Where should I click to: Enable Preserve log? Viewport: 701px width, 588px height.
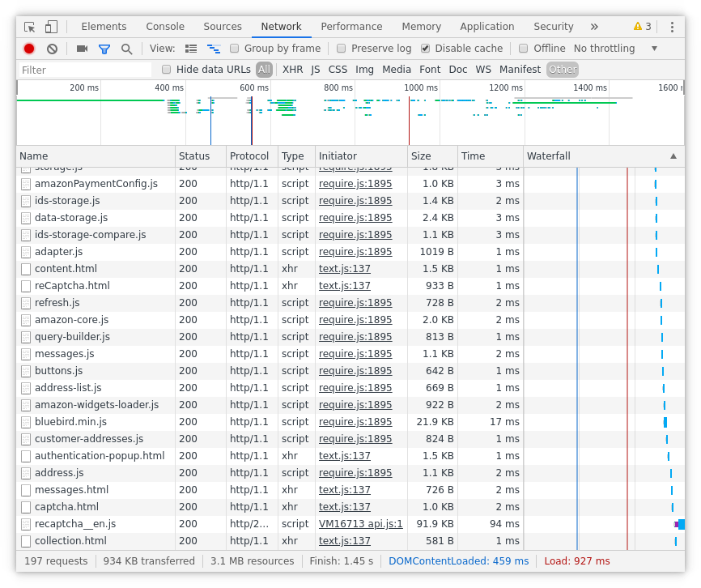[341, 48]
